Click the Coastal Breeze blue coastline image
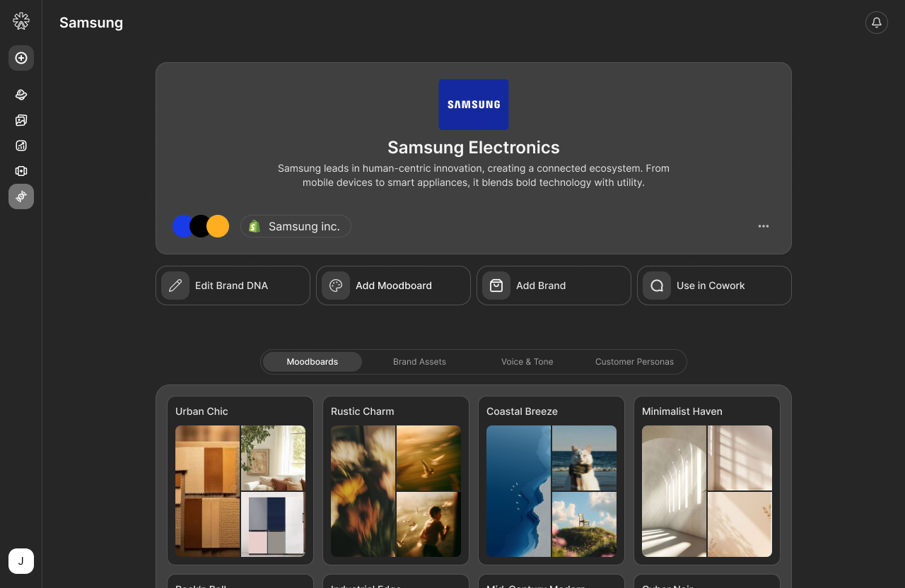905x588 pixels. (518, 491)
